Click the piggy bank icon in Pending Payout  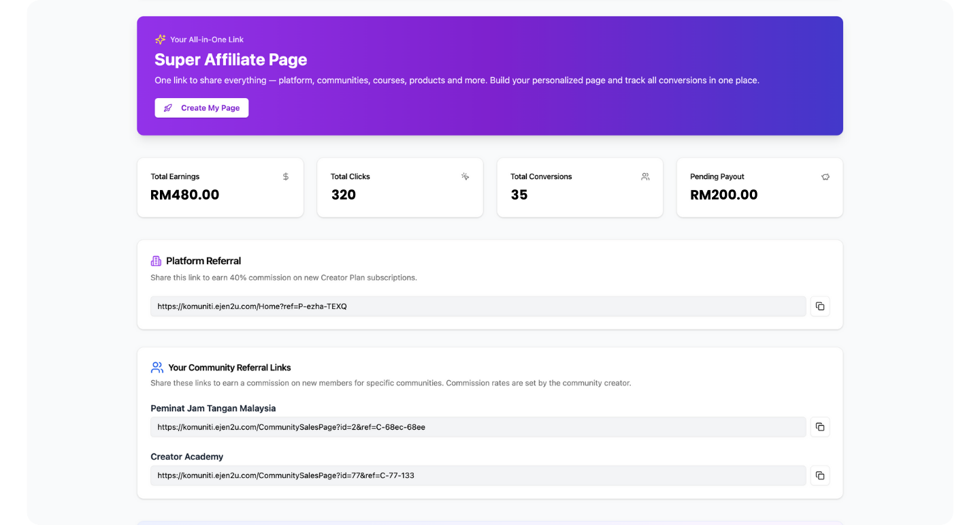pyautogui.click(x=825, y=176)
